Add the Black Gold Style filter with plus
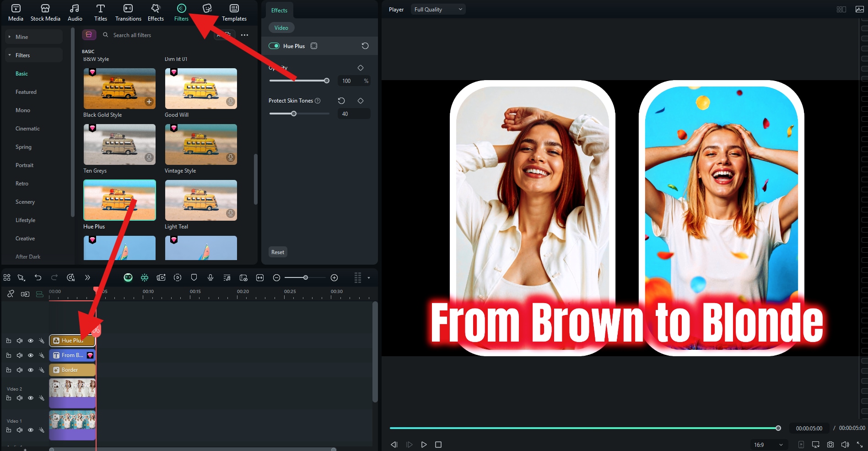 pos(149,102)
